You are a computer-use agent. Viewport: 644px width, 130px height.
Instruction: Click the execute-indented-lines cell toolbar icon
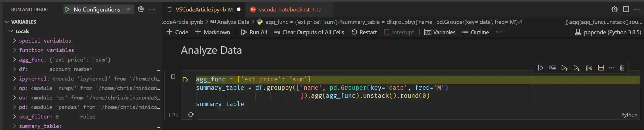(x=552, y=68)
